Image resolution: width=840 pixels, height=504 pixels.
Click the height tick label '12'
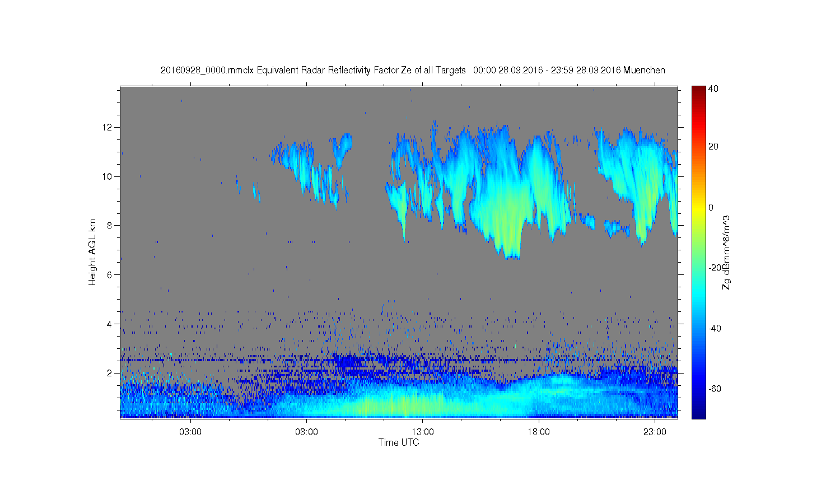coord(108,127)
